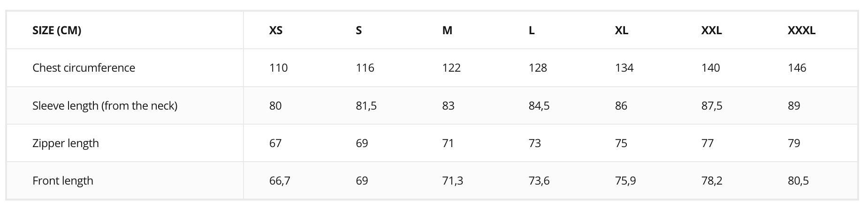Click chest circumference value 110 for XS
Viewport: 868px width, 208px height.
point(278,68)
